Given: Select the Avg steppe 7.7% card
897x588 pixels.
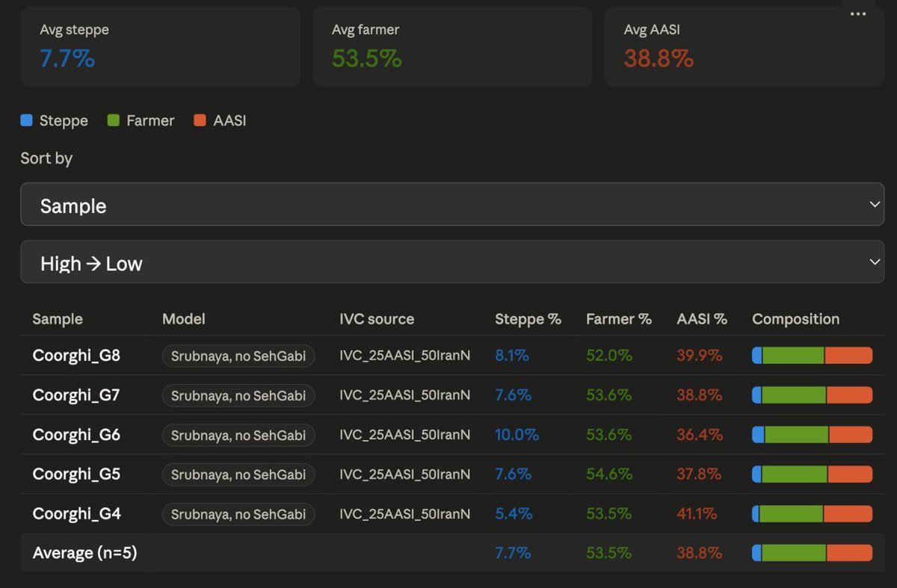Looking at the screenshot, I should pos(160,46).
